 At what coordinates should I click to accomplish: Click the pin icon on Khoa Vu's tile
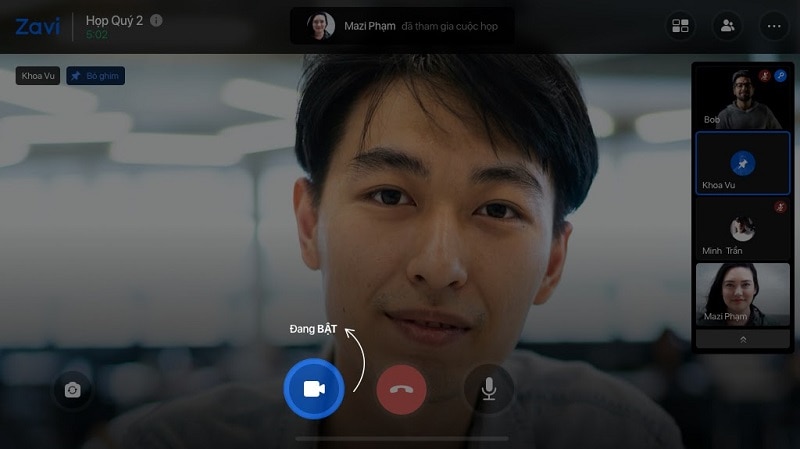point(742,163)
